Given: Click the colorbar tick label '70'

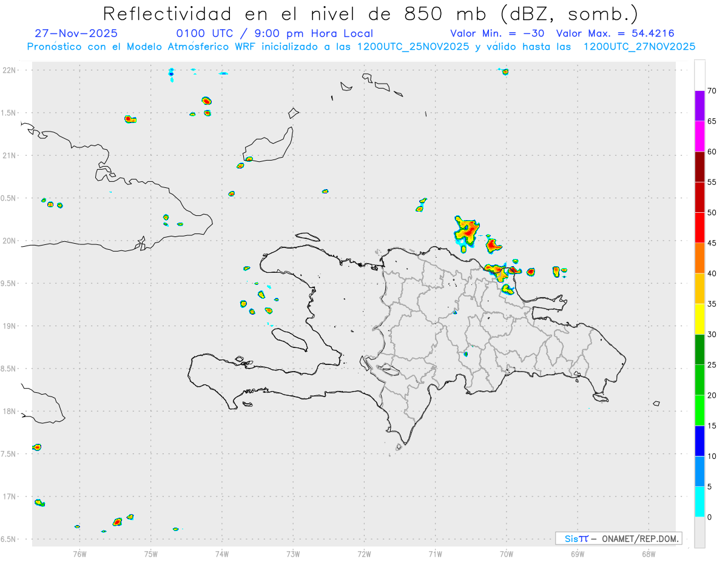Looking at the screenshot, I should click(x=712, y=91).
